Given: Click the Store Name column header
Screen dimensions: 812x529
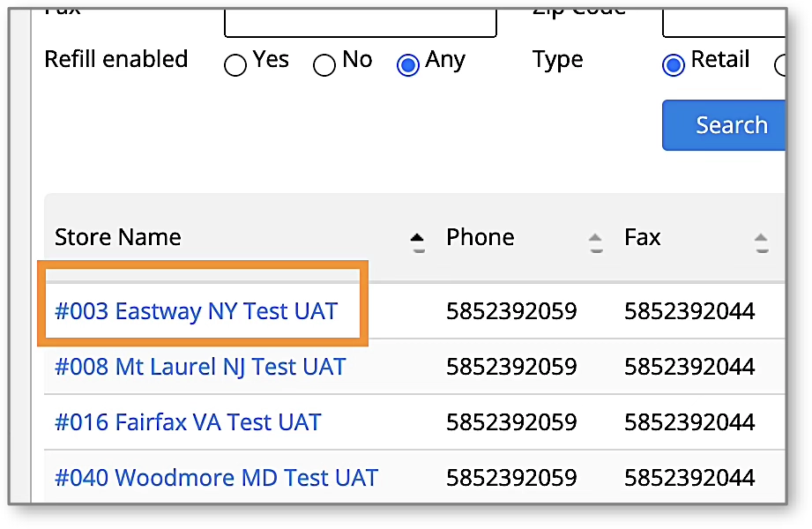Looking at the screenshot, I should point(118,237).
